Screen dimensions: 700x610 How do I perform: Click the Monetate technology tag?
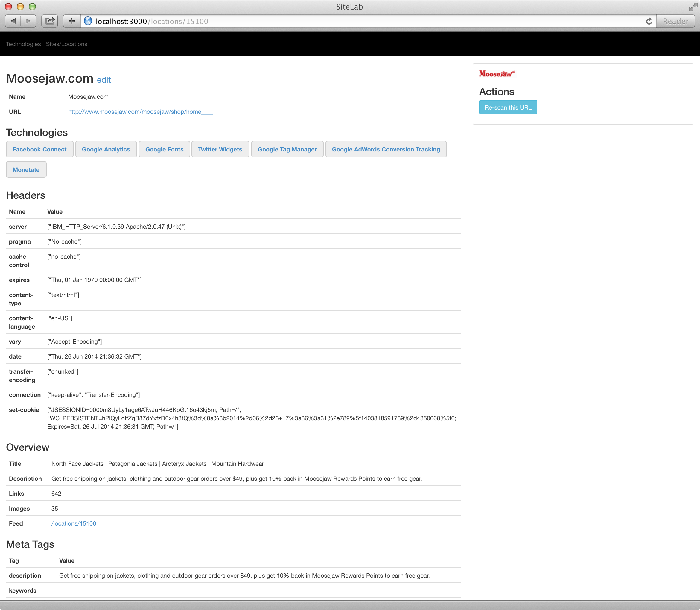(26, 169)
